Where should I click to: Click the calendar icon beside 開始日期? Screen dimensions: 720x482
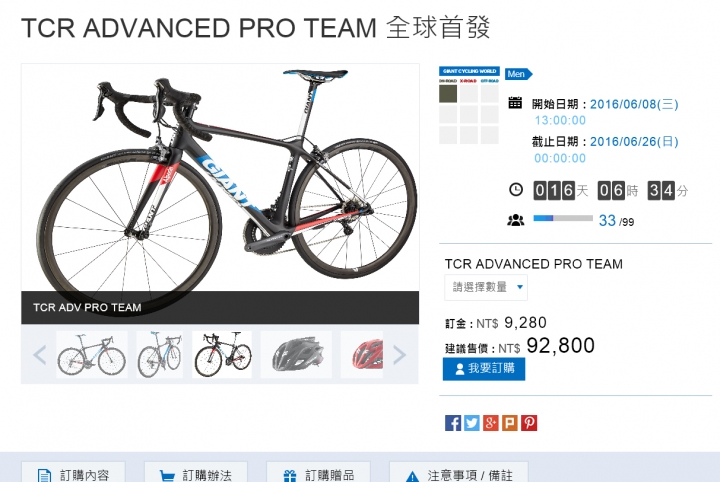[x=515, y=102]
